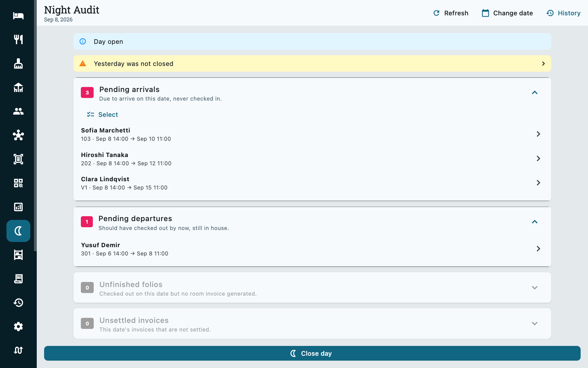Open the bunk bed sidebar icon

coord(18,255)
